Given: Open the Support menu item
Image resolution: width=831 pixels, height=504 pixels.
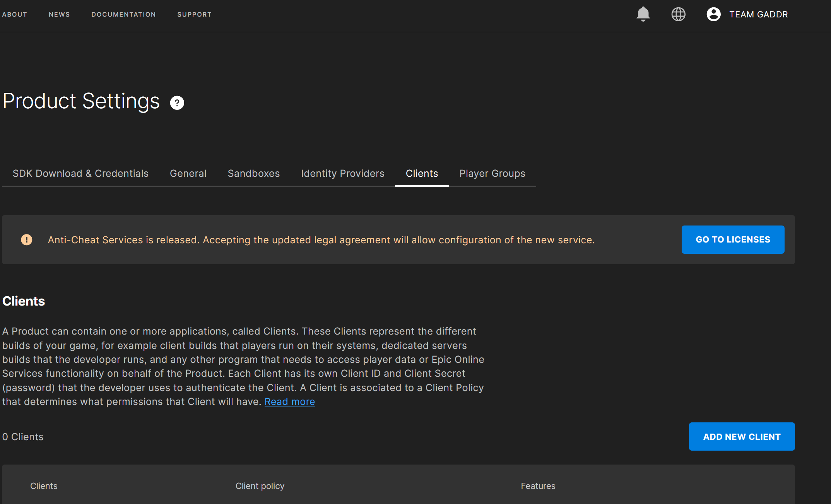Looking at the screenshot, I should click(x=194, y=14).
